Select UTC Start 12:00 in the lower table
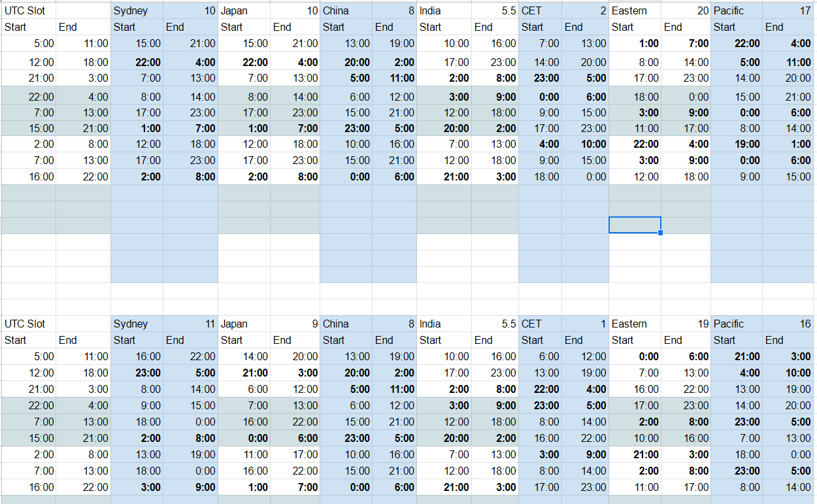This screenshot has height=504, width=817. click(x=28, y=373)
